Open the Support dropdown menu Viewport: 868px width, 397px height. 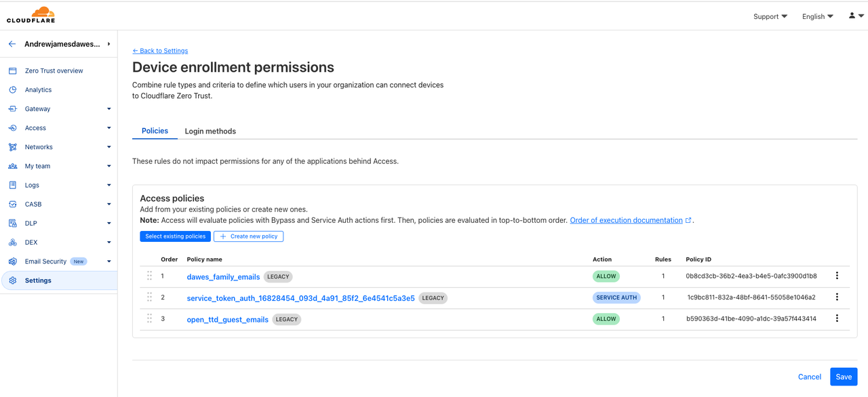(770, 16)
